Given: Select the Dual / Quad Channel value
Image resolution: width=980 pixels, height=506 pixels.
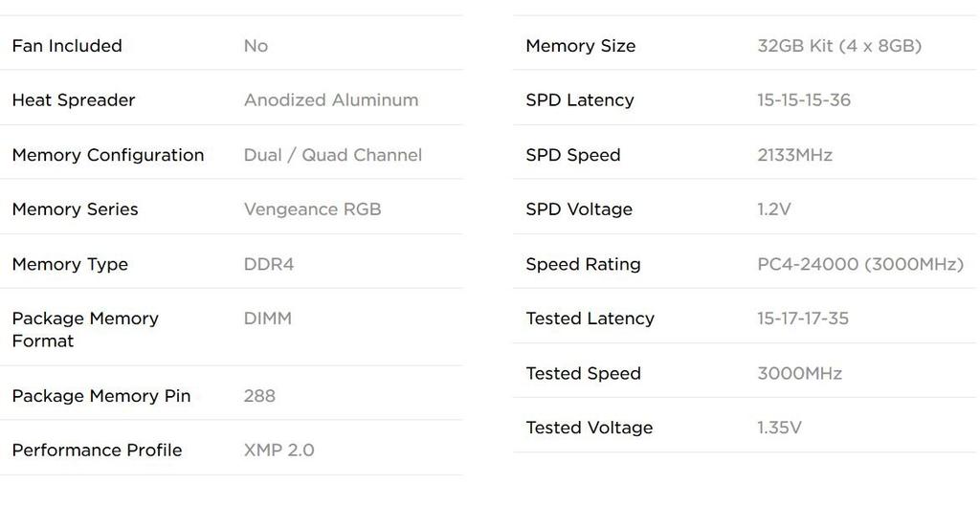Looking at the screenshot, I should 333,155.
